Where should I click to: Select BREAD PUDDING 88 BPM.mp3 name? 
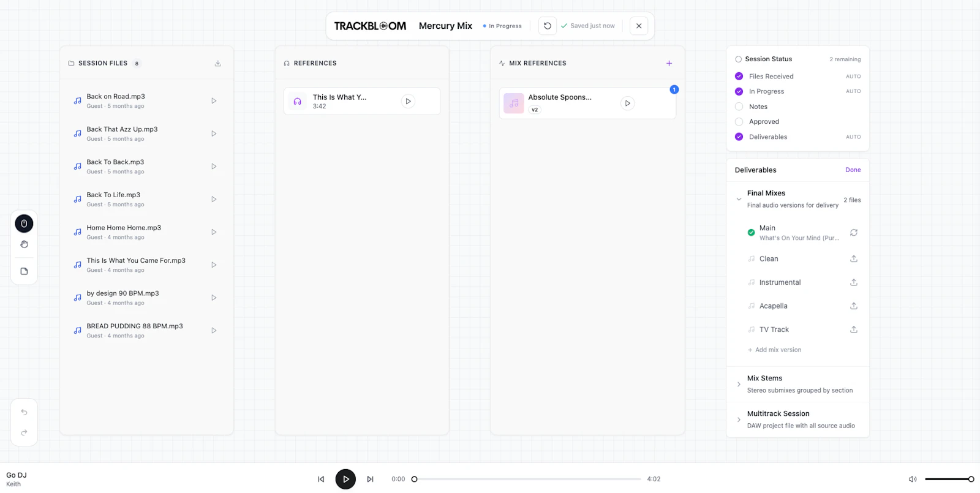[x=135, y=326]
